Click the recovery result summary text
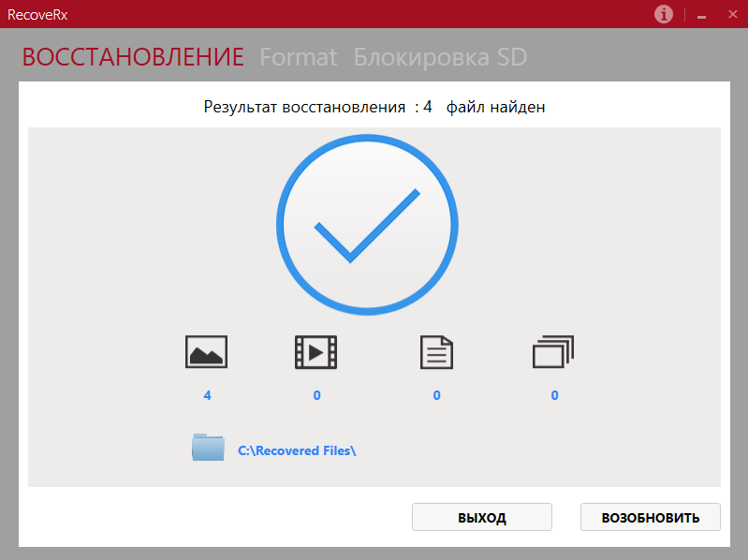748x560 pixels. pos(374,107)
